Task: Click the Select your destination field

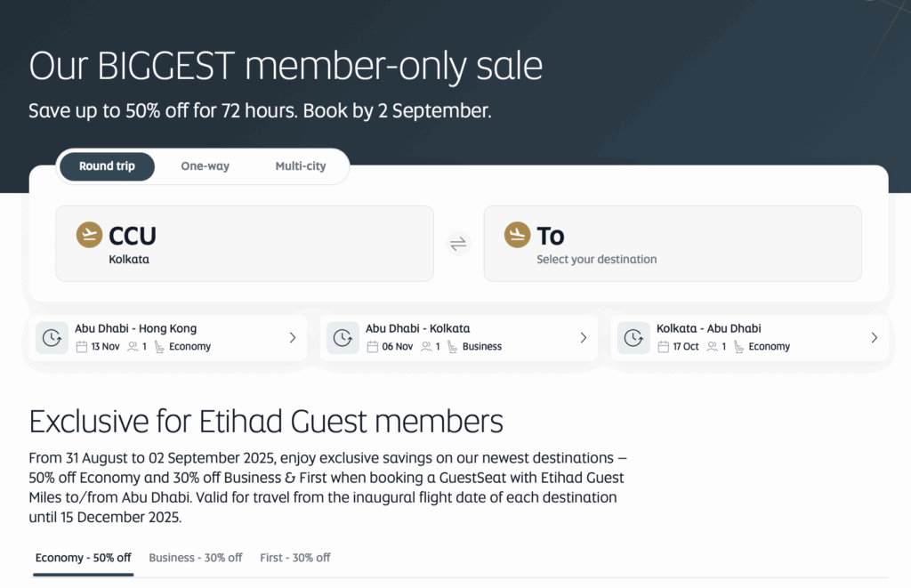Action: 597,259
